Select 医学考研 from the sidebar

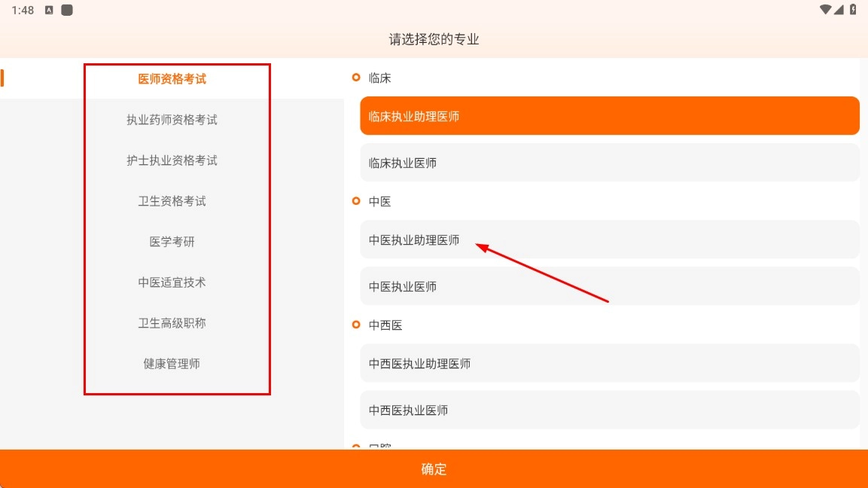[x=172, y=242]
